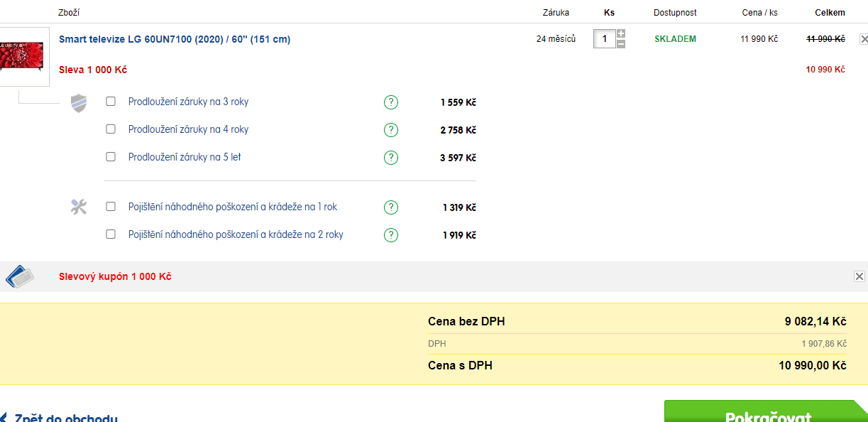
Task: Check insurance for 1 rok option
Action: pos(111,207)
